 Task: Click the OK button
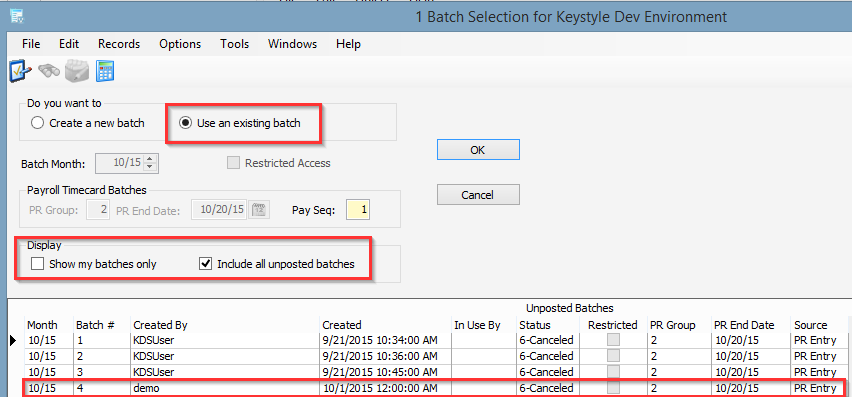click(x=478, y=150)
